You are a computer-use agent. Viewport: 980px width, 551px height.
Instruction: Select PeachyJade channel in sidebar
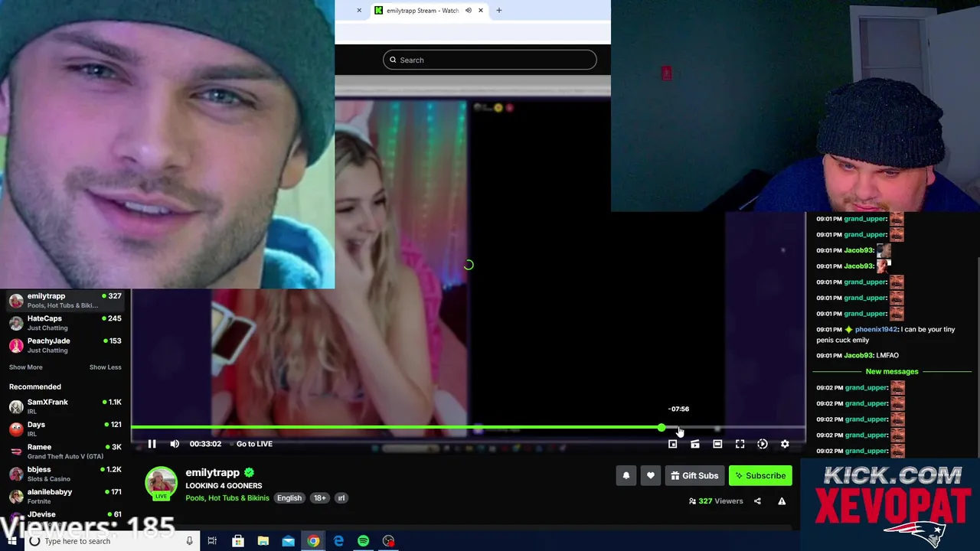65,345
